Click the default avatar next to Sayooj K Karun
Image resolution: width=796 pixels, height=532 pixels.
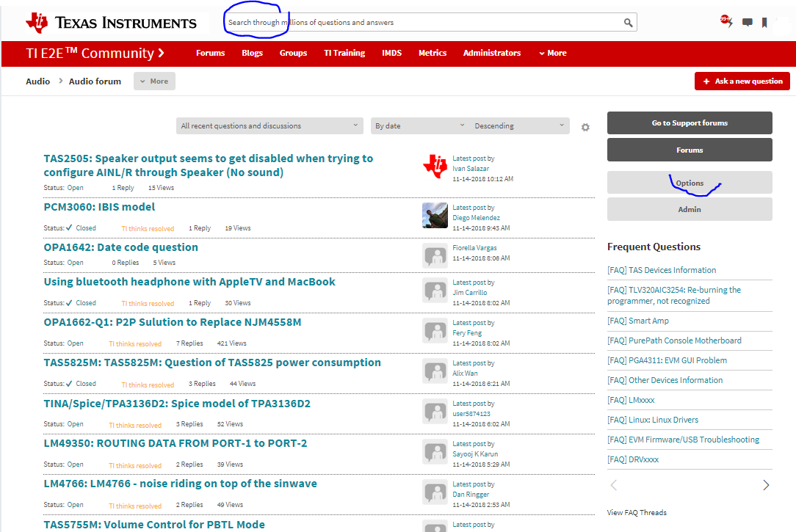(x=435, y=452)
